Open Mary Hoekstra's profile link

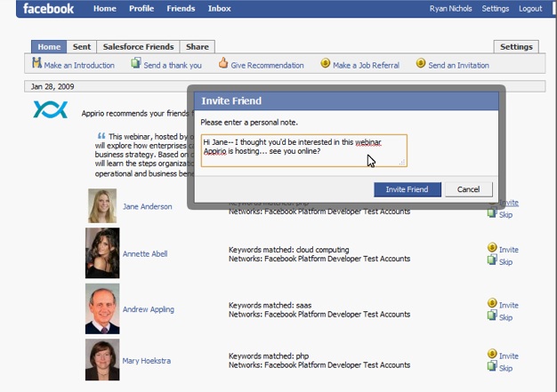(147, 361)
